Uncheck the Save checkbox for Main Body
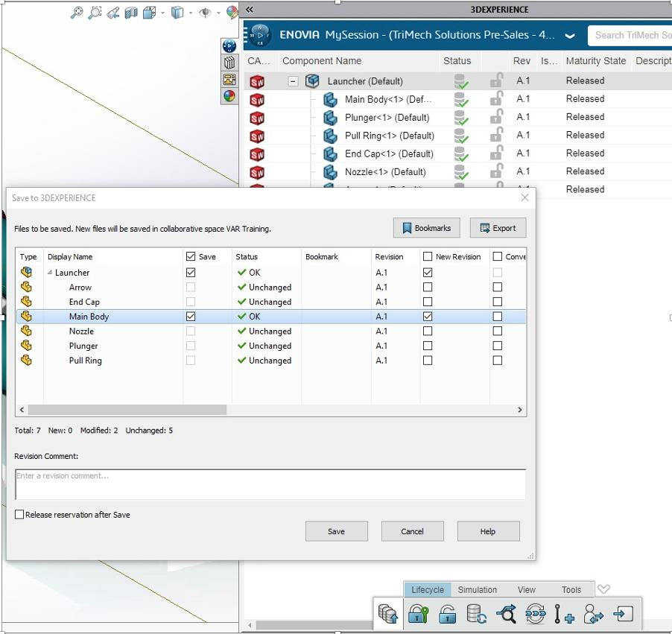This screenshot has height=634, width=672. point(191,317)
